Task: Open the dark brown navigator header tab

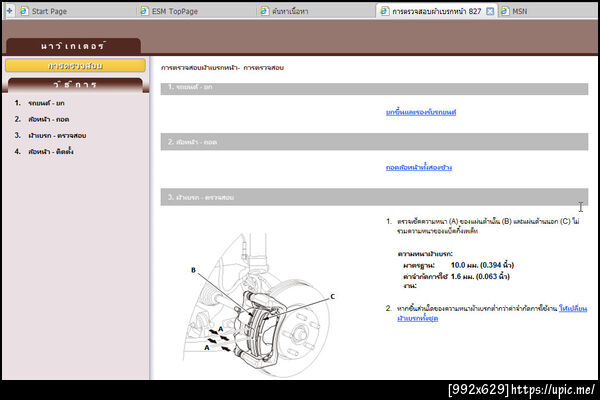Action: (x=73, y=46)
